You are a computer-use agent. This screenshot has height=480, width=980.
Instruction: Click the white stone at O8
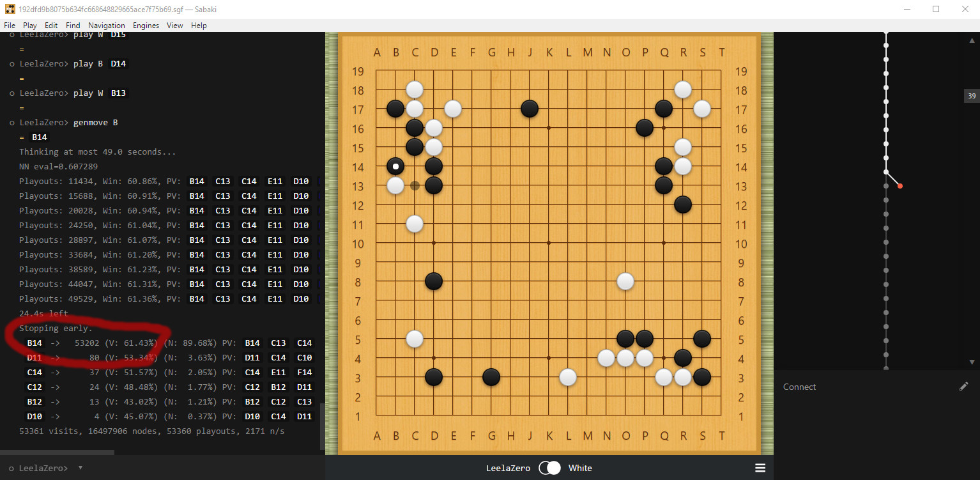click(625, 281)
